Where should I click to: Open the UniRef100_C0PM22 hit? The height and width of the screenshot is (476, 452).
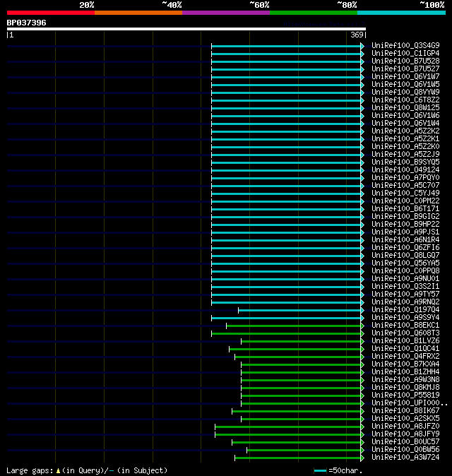point(405,201)
